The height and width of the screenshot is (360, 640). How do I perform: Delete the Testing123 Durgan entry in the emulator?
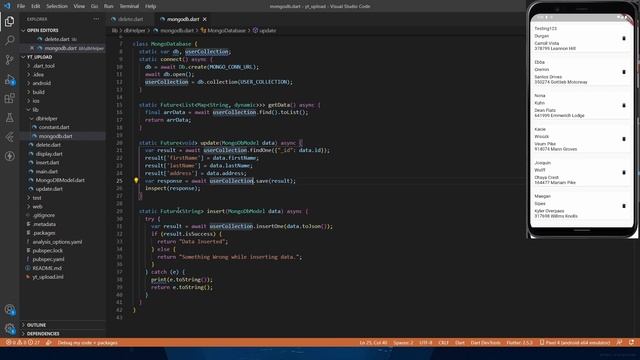[624, 38]
